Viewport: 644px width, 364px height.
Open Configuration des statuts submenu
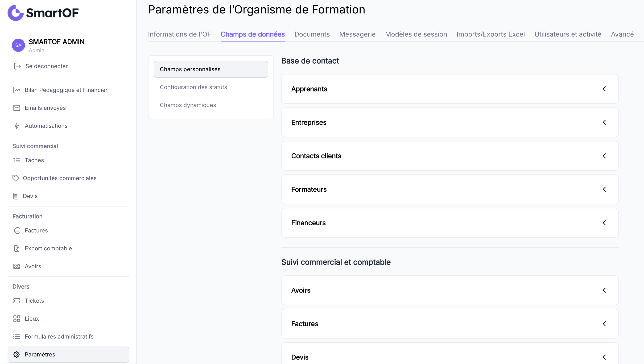[x=211, y=87]
